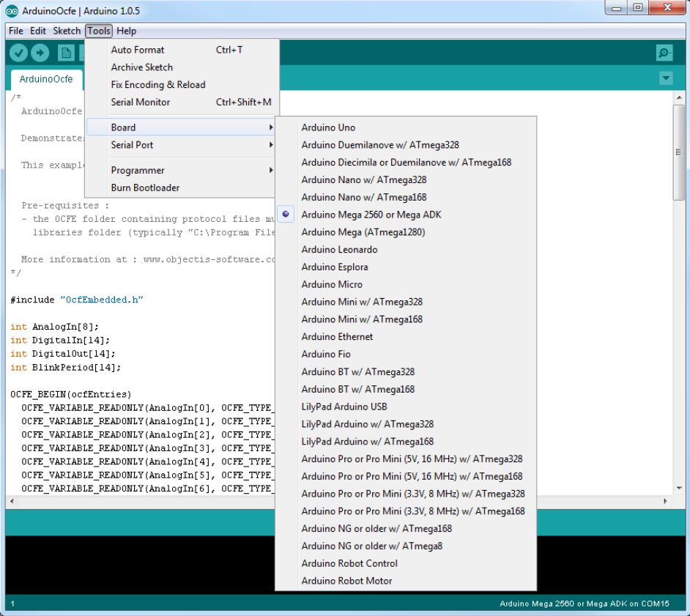690x616 pixels.
Task: Select LilyPad Arduino USB
Action: tap(405, 407)
